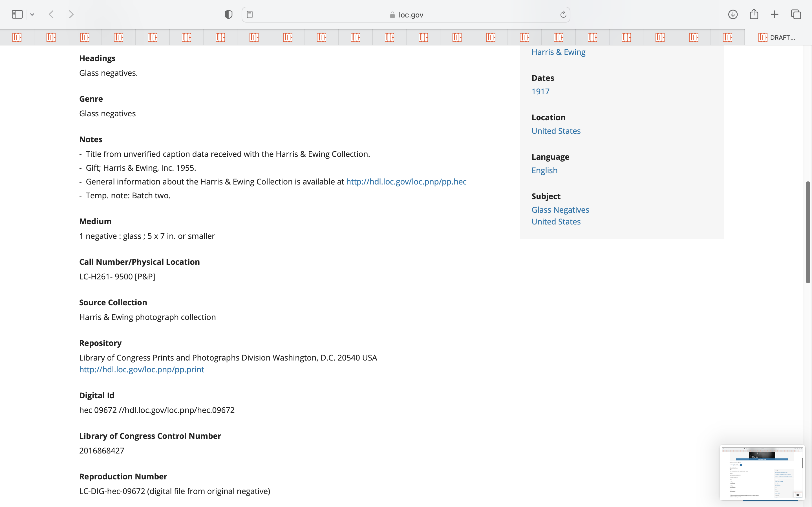Toggle the Safari sidebar icon
Screen dimensions: 812x507
[x=17, y=14]
